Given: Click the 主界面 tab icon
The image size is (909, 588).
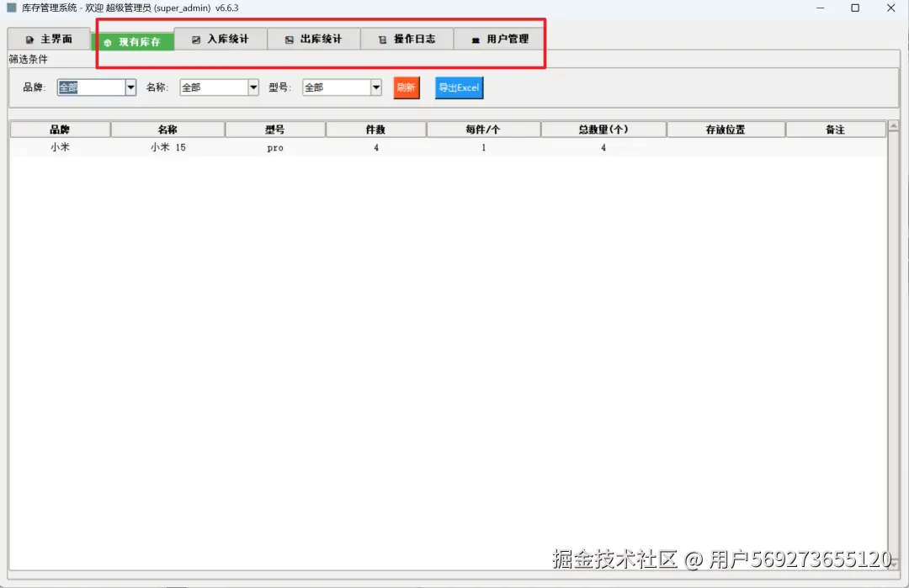Looking at the screenshot, I should click(29, 40).
